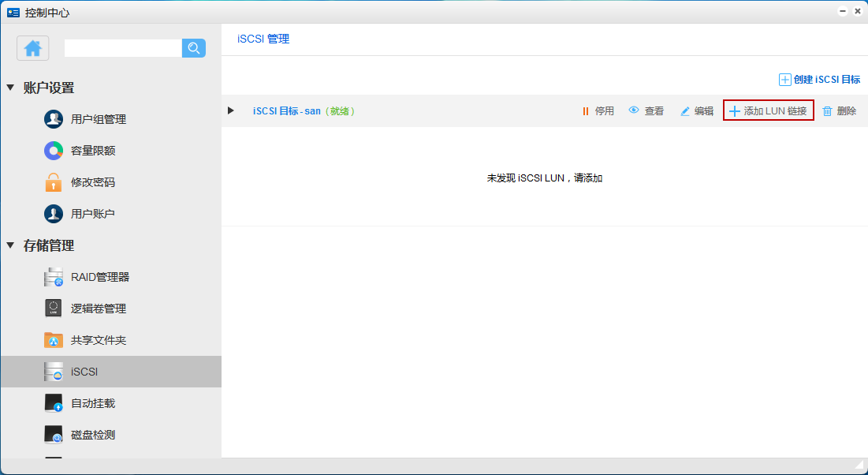Select the iSCSI sidebar icon

click(x=54, y=372)
